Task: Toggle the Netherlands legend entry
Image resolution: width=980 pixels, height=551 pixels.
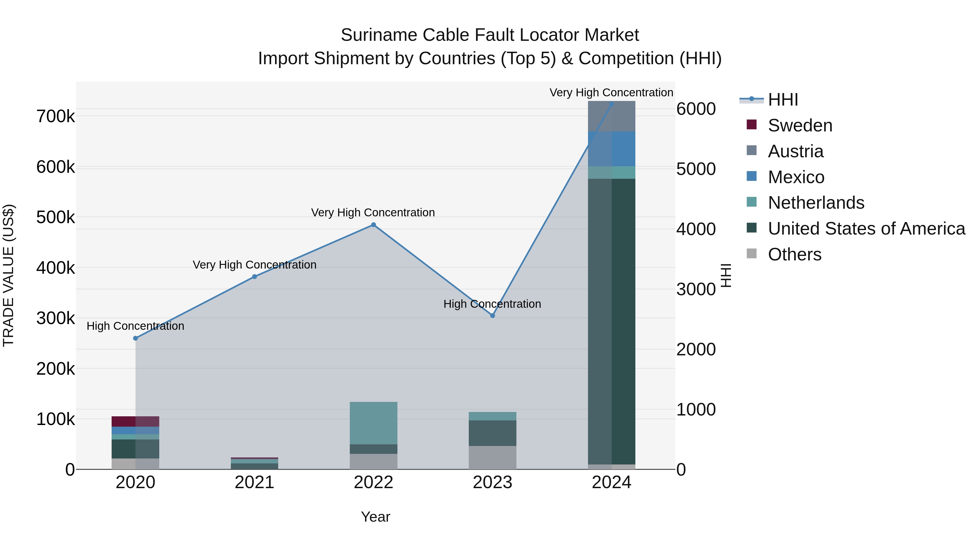Action: pos(806,203)
